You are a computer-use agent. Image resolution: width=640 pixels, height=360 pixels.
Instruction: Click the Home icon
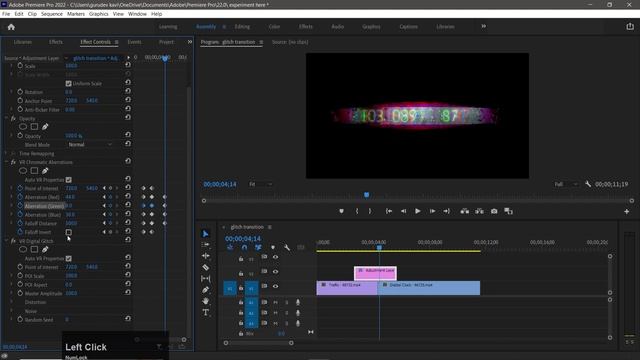[x=11, y=27]
